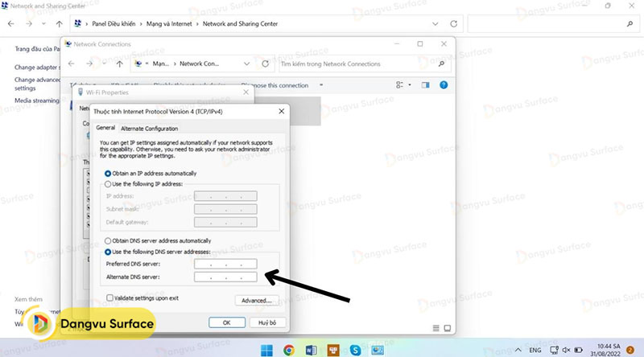Click ENG language indicator
Viewport: 644px width, 357px height.
click(535, 350)
